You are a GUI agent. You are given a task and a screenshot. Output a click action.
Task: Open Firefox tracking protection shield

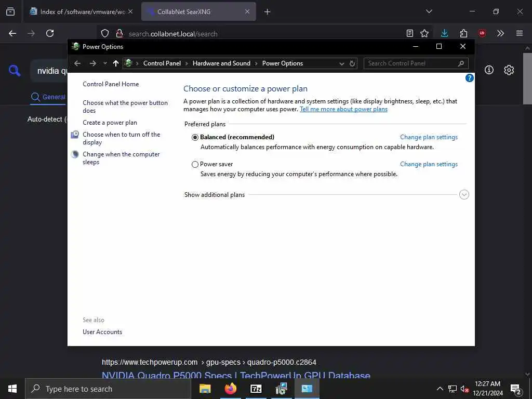coord(105,34)
